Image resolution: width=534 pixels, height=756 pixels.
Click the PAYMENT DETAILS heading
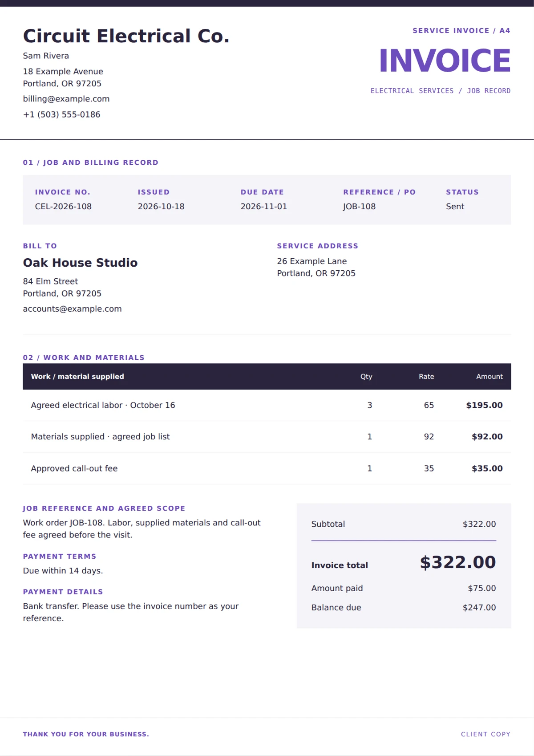(x=63, y=592)
